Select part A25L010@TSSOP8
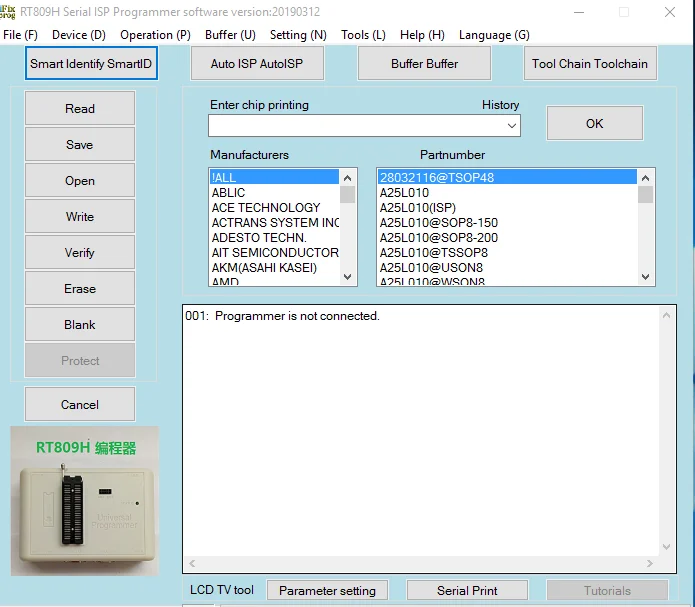Screen dimensions: 695x607 coord(508,253)
